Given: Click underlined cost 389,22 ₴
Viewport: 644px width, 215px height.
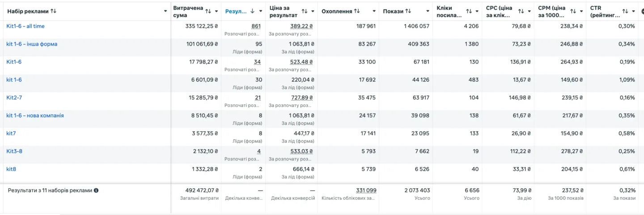Looking at the screenshot, I should coord(301,26).
